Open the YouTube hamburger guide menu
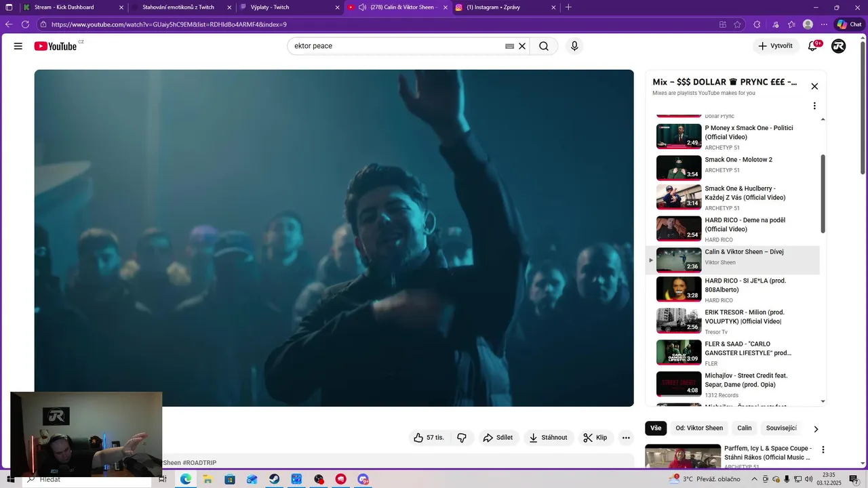This screenshot has height=488, width=868. point(18,46)
